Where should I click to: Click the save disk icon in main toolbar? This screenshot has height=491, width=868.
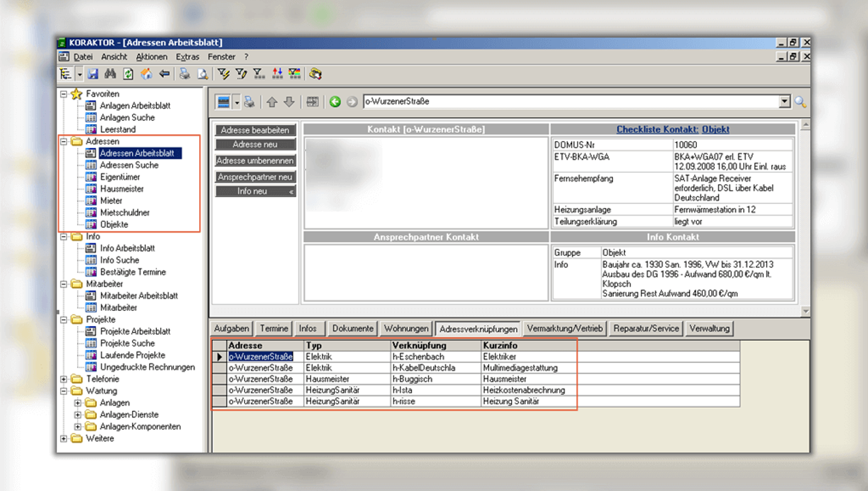93,74
